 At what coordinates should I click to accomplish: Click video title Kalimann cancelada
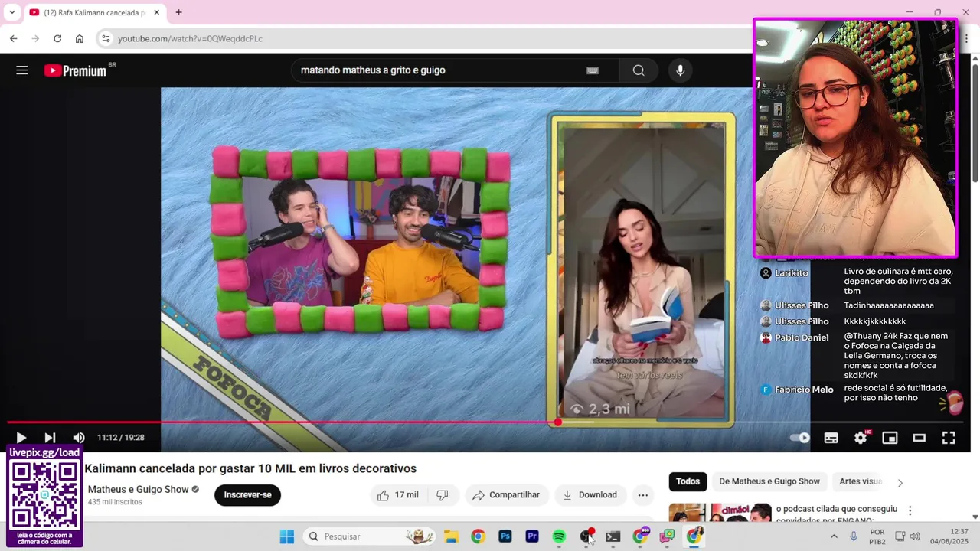click(250, 468)
